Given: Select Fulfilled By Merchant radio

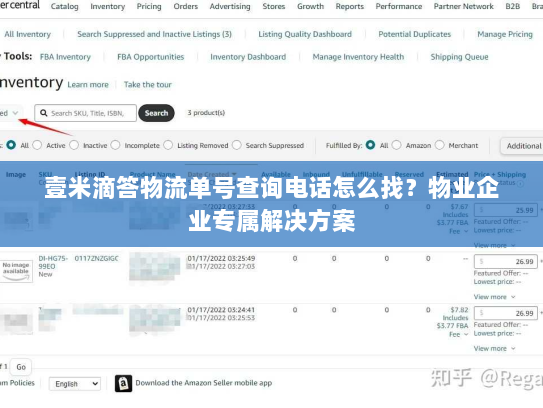Looking at the screenshot, I should click(439, 145).
